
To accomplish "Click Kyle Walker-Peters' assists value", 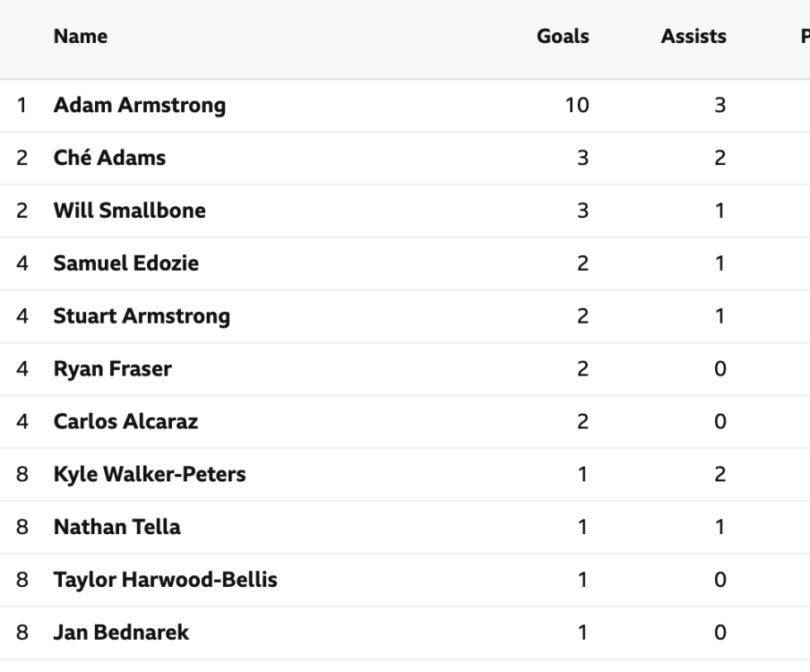I will tap(719, 475).
